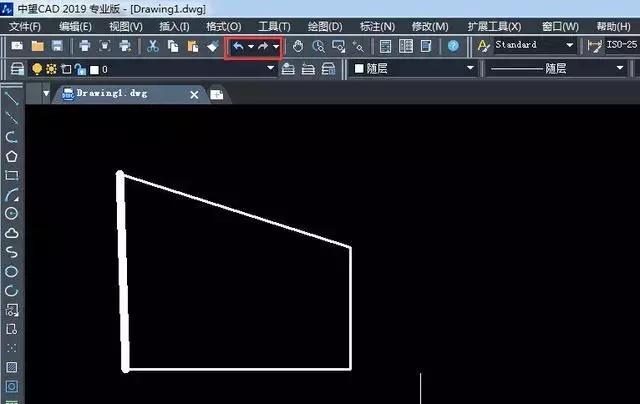
Task: Open the 文件(F) menu
Action: 25,27
